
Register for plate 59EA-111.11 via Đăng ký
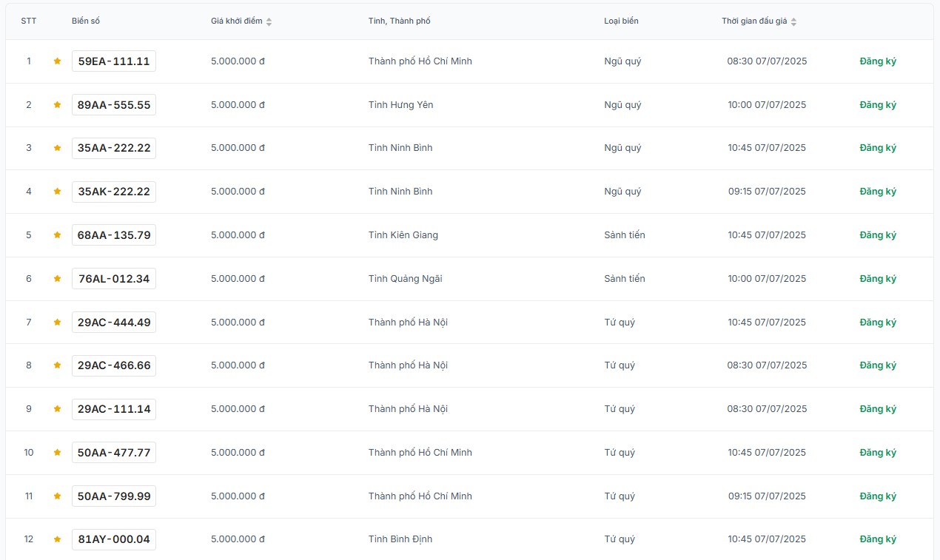pos(878,61)
